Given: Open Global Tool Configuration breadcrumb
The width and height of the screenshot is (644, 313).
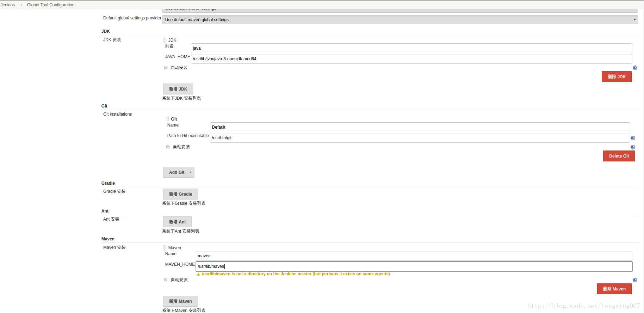Looking at the screenshot, I should [51, 5].
